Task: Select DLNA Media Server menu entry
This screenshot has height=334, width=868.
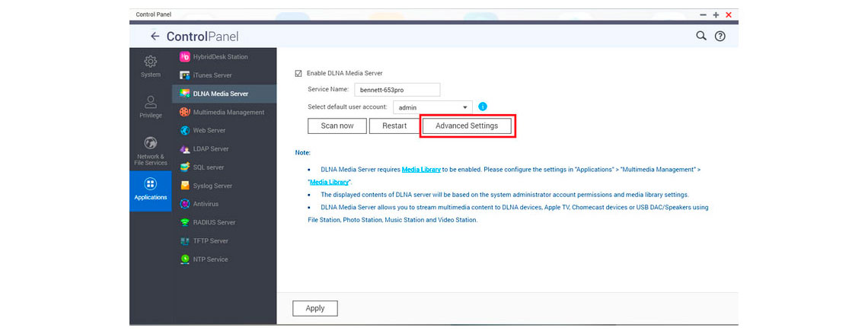Action: (224, 94)
